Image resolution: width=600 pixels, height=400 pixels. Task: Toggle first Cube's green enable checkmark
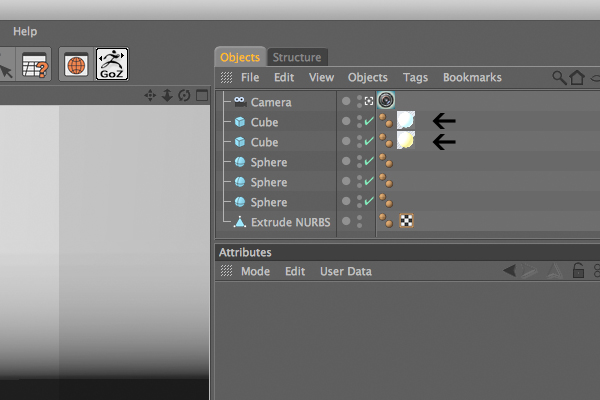point(369,121)
